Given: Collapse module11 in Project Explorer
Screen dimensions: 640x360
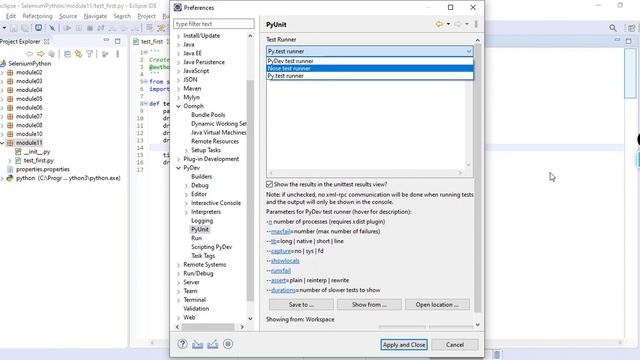Looking at the screenshot, I should tap(2, 143).
